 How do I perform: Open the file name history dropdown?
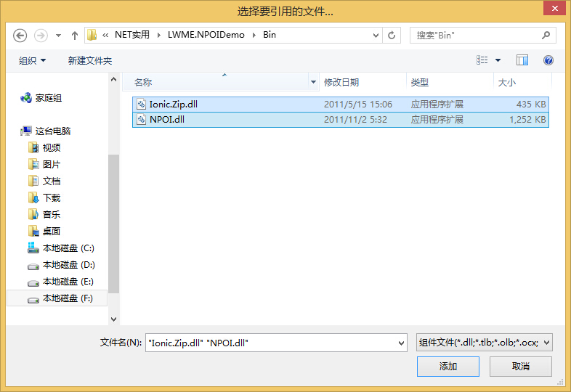click(401, 343)
